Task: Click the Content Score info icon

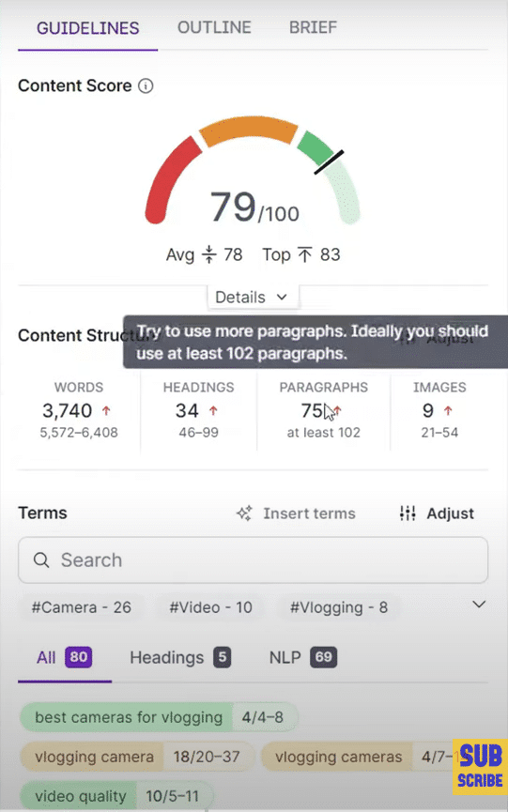Action: point(146,86)
